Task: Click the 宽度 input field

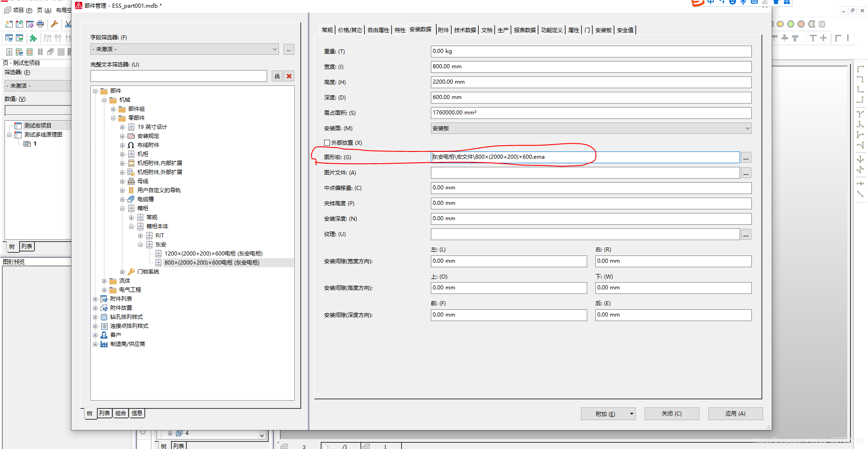Action: pos(590,67)
